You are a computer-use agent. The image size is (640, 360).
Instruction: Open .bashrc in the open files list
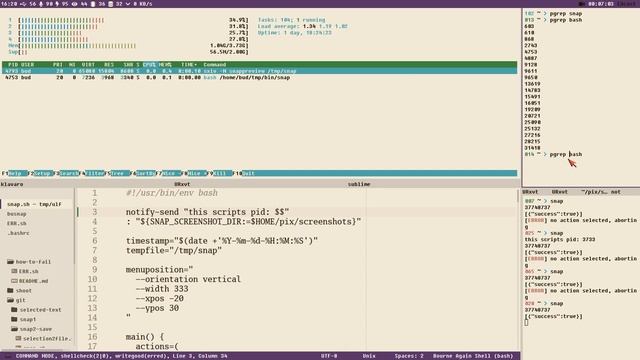[x=18, y=233]
